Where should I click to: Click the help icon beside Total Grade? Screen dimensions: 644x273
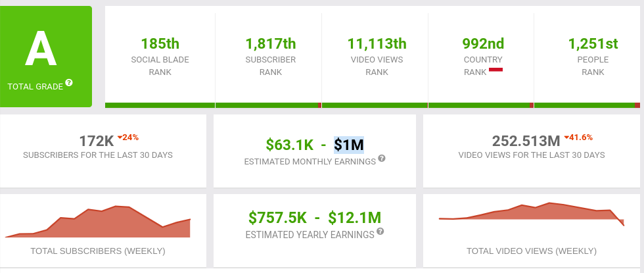[69, 84]
